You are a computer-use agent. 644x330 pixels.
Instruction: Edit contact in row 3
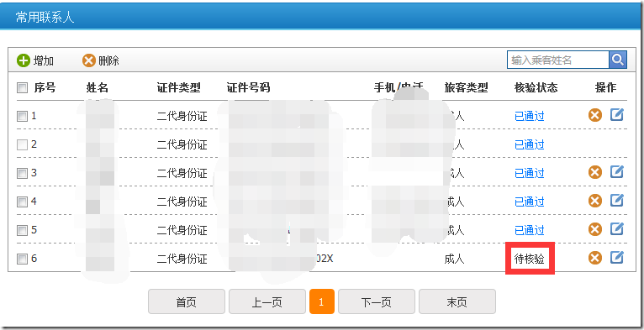click(x=617, y=171)
